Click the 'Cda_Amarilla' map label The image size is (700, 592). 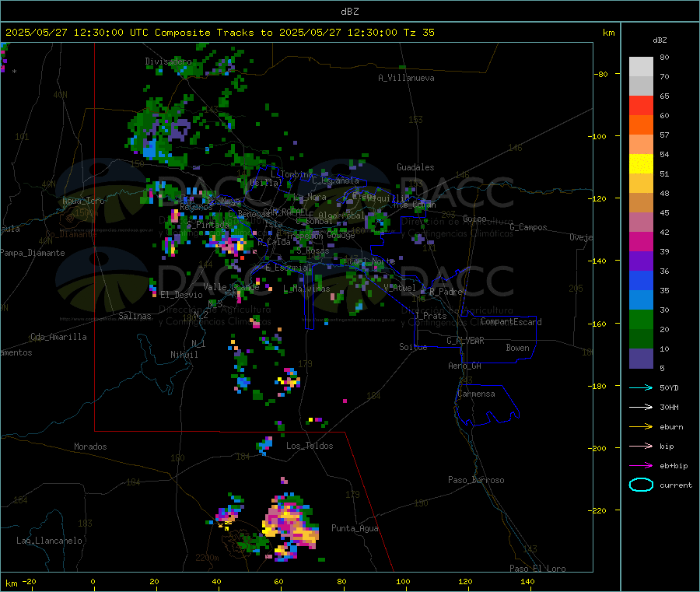pyautogui.click(x=58, y=337)
